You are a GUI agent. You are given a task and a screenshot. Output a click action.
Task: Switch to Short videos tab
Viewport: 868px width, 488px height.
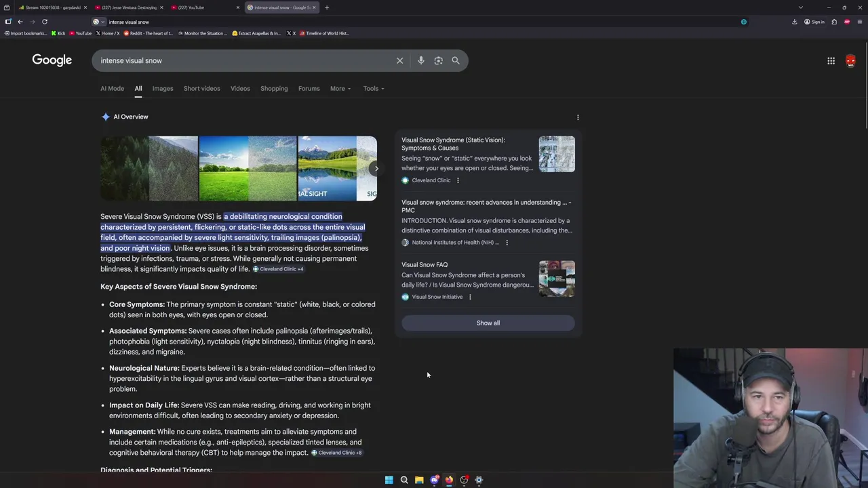tap(202, 89)
